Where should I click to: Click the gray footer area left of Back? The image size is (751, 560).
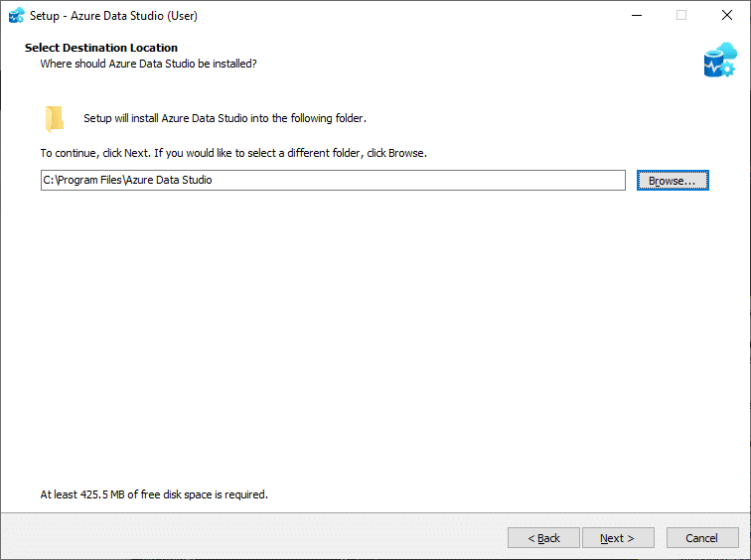(x=248, y=538)
